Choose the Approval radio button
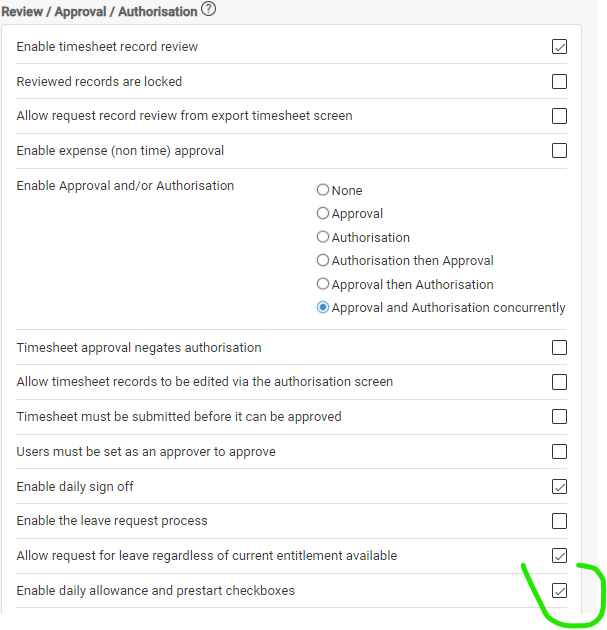 [323, 213]
